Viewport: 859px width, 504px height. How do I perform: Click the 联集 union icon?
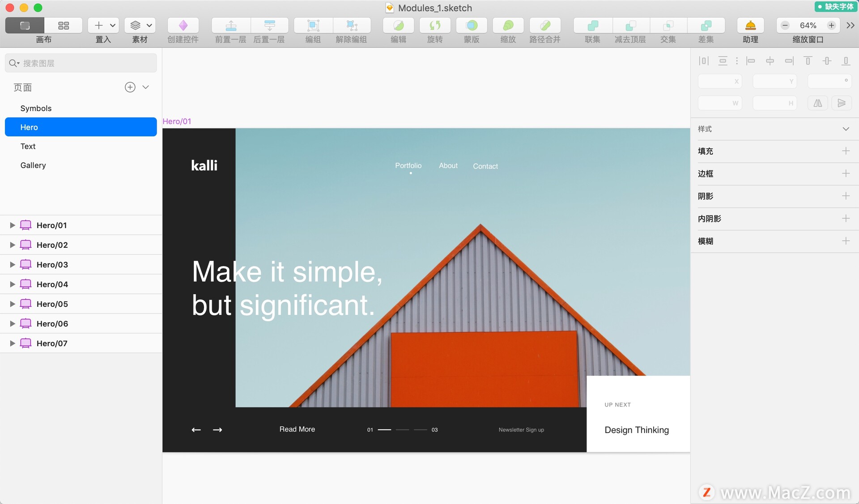[593, 25]
